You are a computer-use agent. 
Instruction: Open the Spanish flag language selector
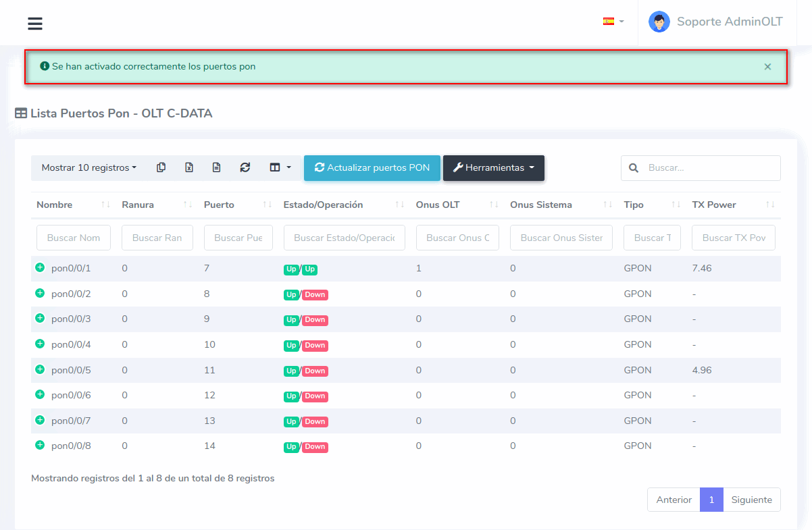613,22
